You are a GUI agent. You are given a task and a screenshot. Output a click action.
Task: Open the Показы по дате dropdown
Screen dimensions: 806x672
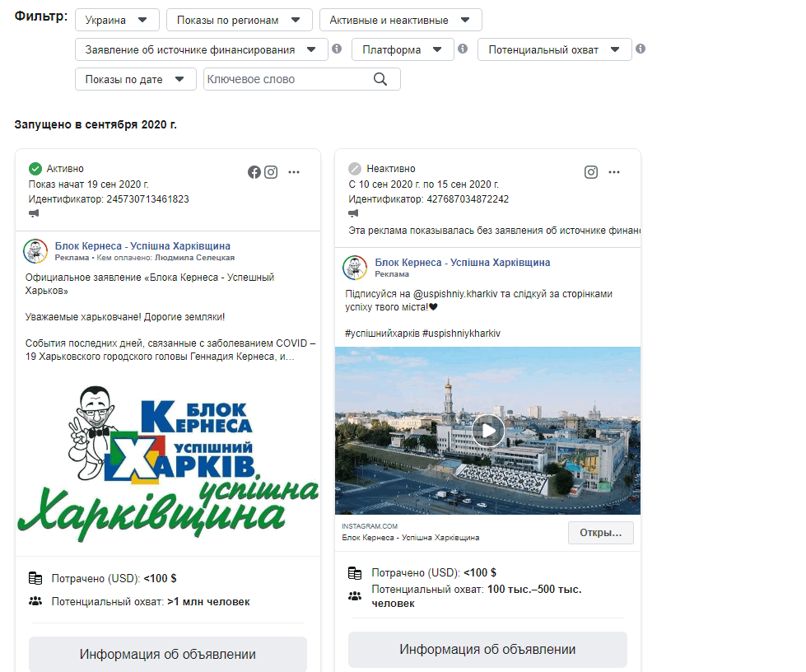[135, 79]
